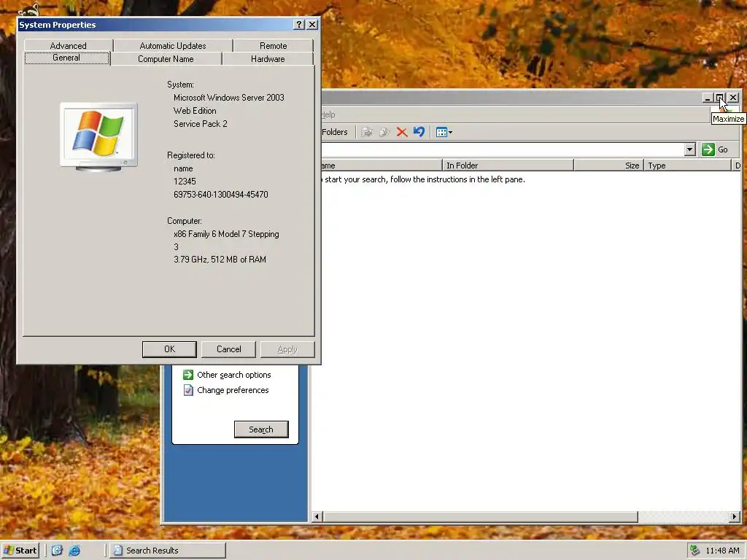Screen dimensions: 747x560
Task: Click the Move To toolbar icon
Action: coord(366,132)
